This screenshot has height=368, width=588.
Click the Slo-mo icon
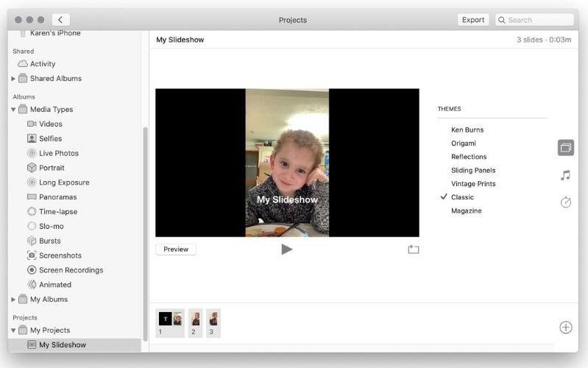tap(32, 226)
